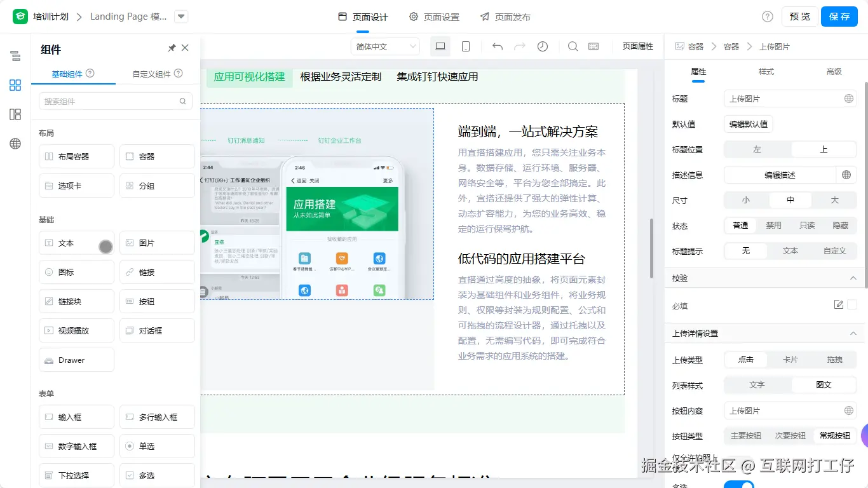This screenshot has height=488, width=868.
Task: Click the 保存 button
Action: point(839,17)
